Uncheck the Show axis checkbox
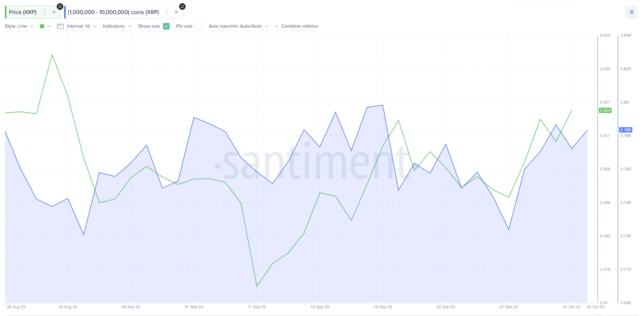Image resolution: width=644 pixels, height=316 pixels. pos(166,26)
